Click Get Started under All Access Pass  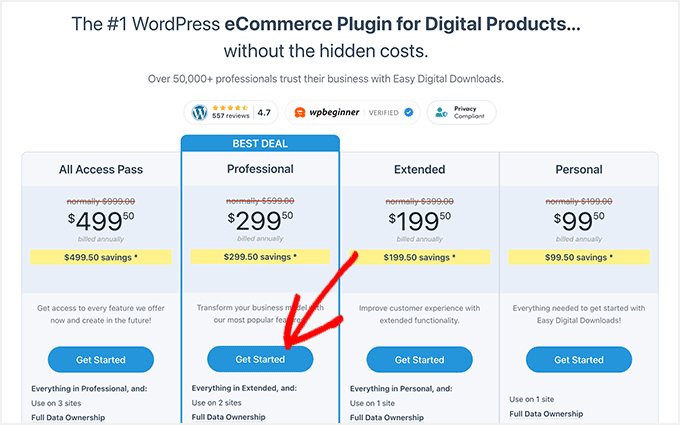100,359
